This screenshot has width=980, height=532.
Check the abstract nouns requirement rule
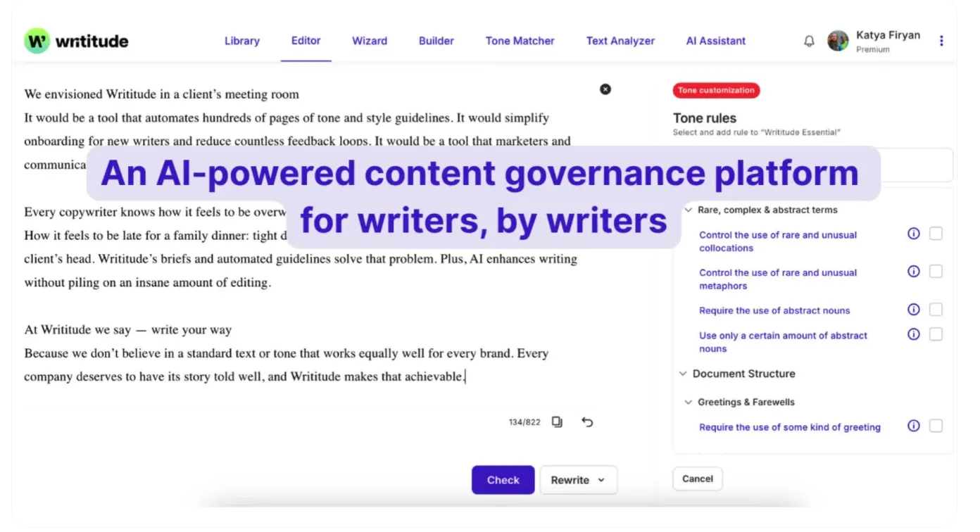(x=936, y=309)
